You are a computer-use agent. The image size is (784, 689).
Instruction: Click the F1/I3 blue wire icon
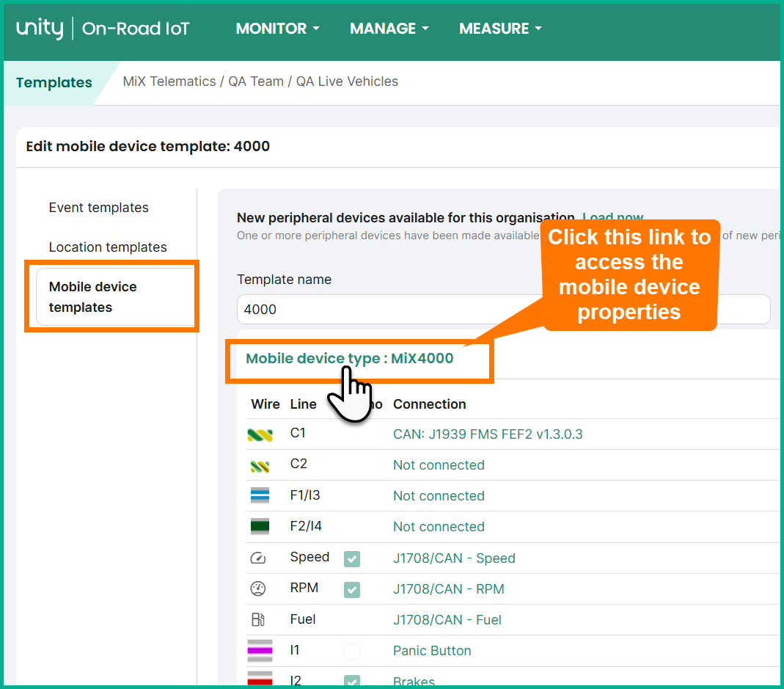[x=260, y=496]
